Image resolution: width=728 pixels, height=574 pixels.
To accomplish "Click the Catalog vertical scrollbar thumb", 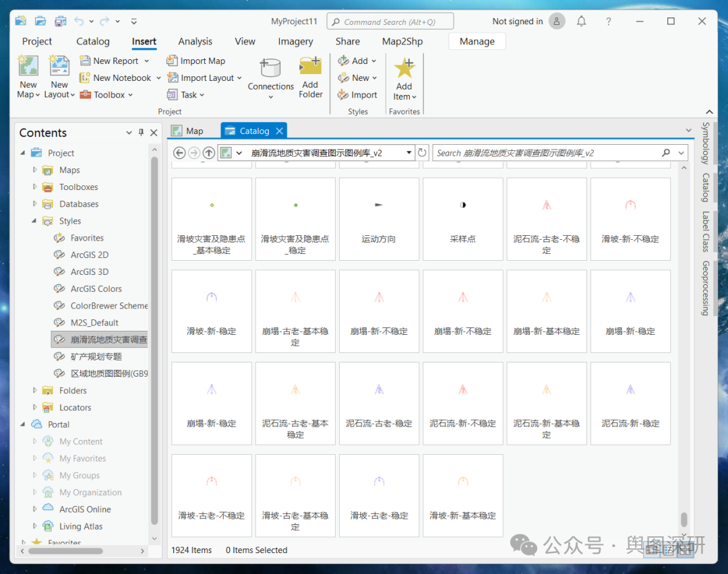I will coord(684,519).
